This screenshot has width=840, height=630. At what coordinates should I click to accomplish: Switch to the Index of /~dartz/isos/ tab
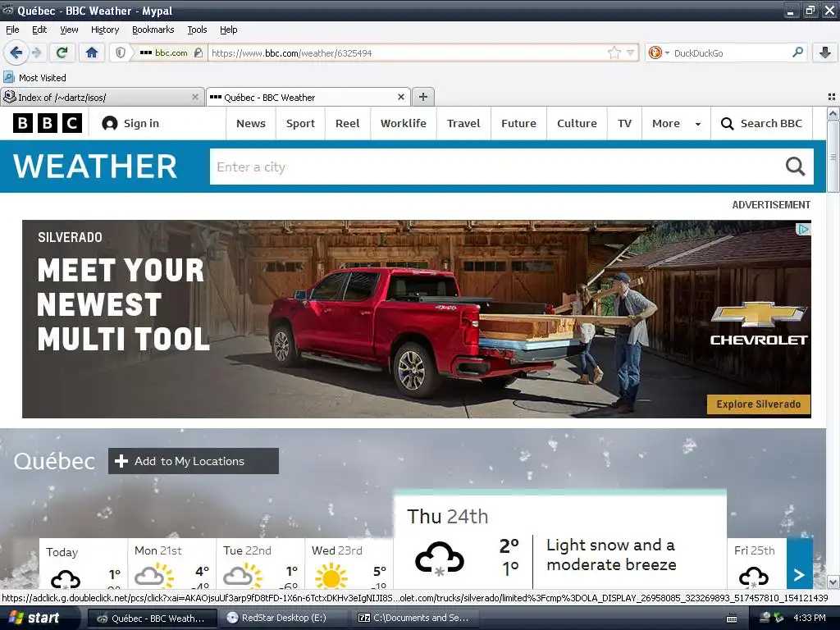[103, 97]
